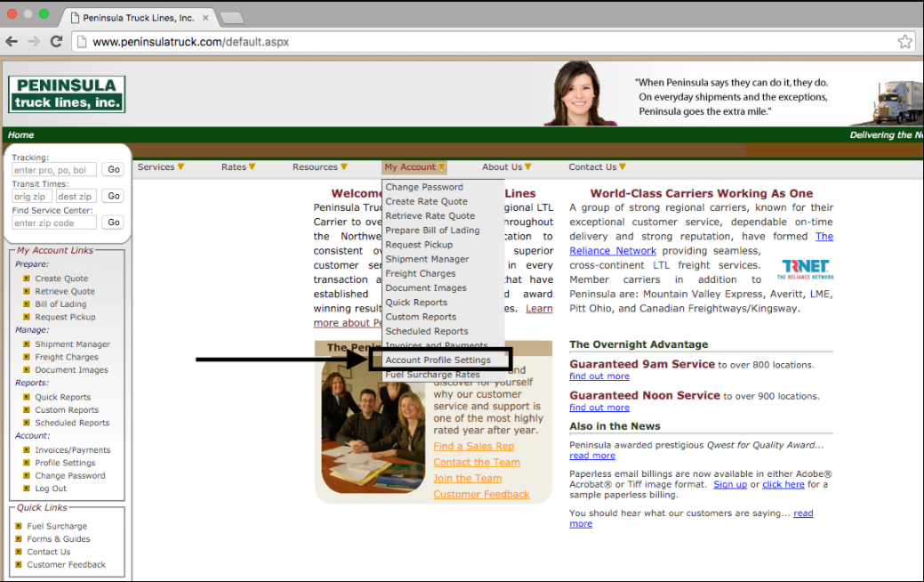924x582 pixels.
Task: Select Change Password from My Account menu
Action: 424,186
